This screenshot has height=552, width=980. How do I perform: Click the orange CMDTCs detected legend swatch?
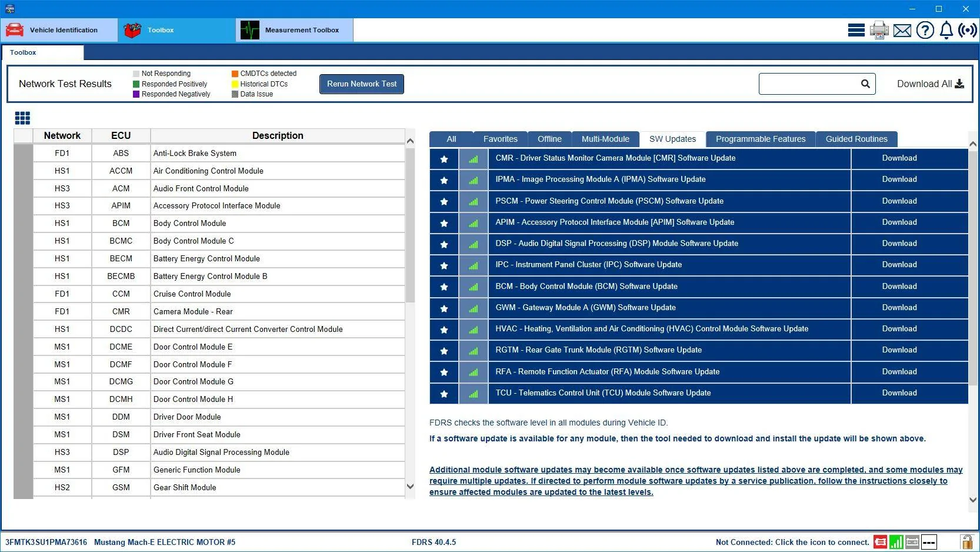click(x=235, y=74)
